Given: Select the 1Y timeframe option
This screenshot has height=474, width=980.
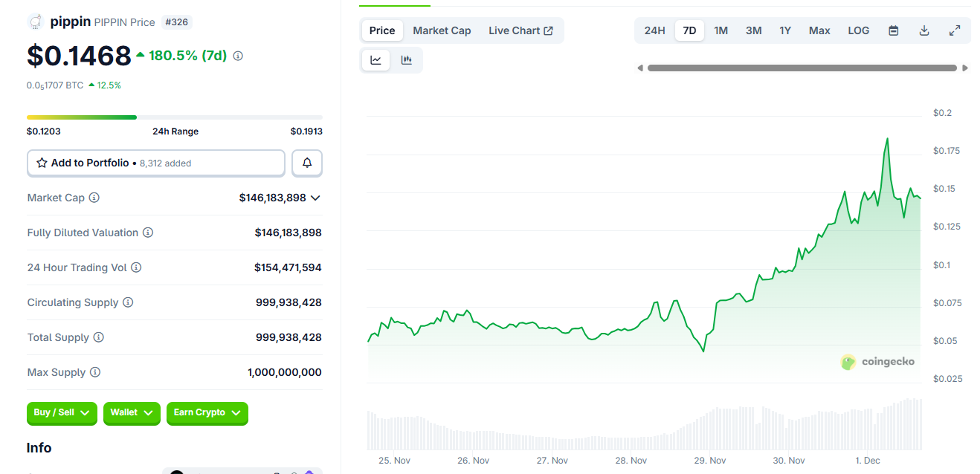Looking at the screenshot, I should click(x=785, y=30).
